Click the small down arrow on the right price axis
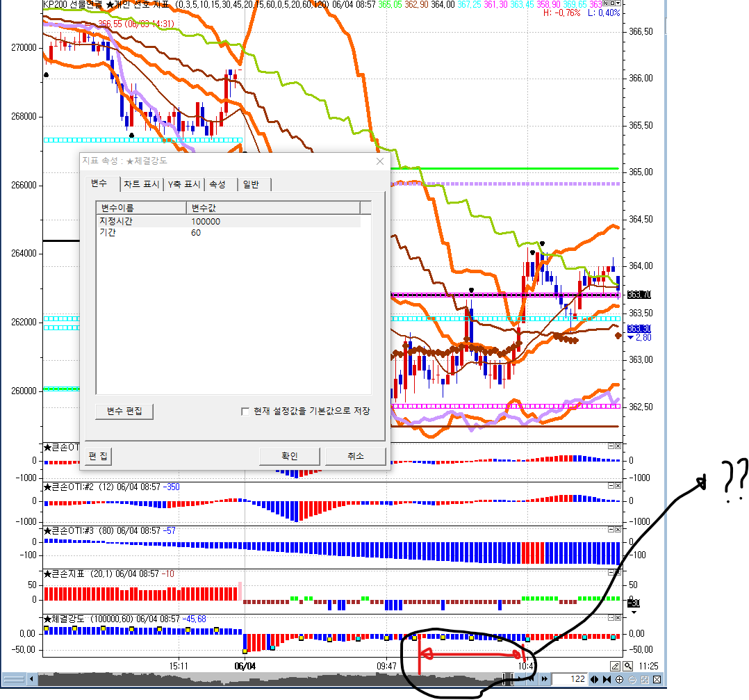 634,612
